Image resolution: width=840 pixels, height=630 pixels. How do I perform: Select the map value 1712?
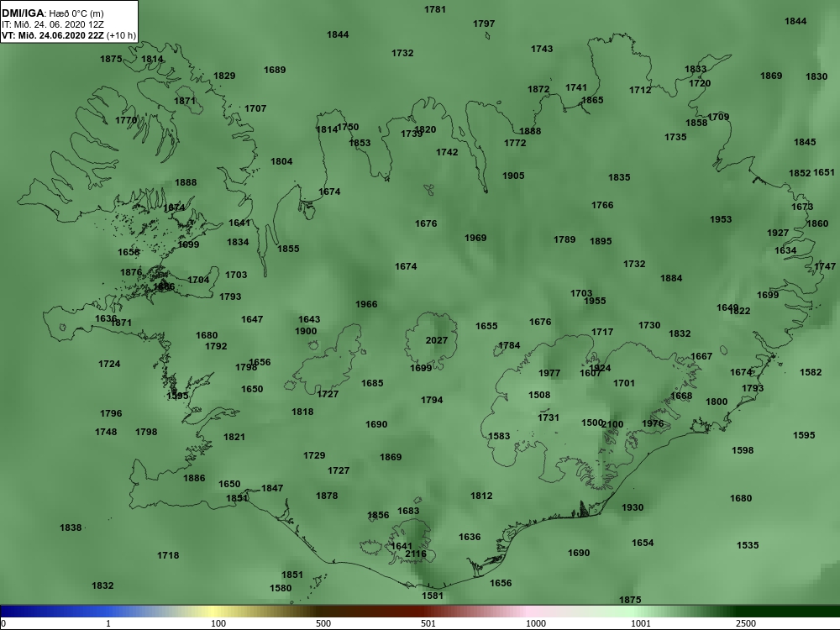[640, 90]
